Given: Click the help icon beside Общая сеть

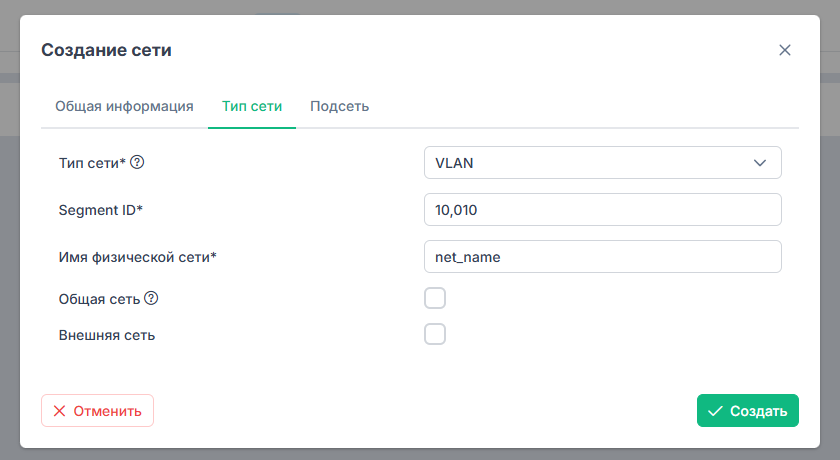Looking at the screenshot, I should [x=151, y=298].
